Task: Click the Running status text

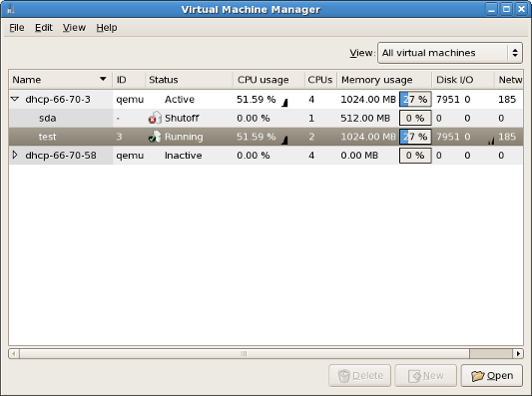Action: 184,137
